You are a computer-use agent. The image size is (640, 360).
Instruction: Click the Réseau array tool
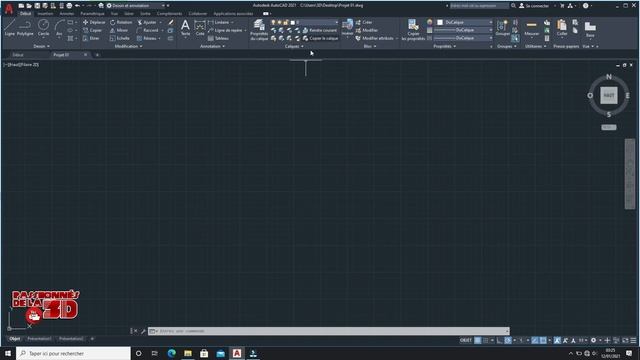tap(147, 38)
